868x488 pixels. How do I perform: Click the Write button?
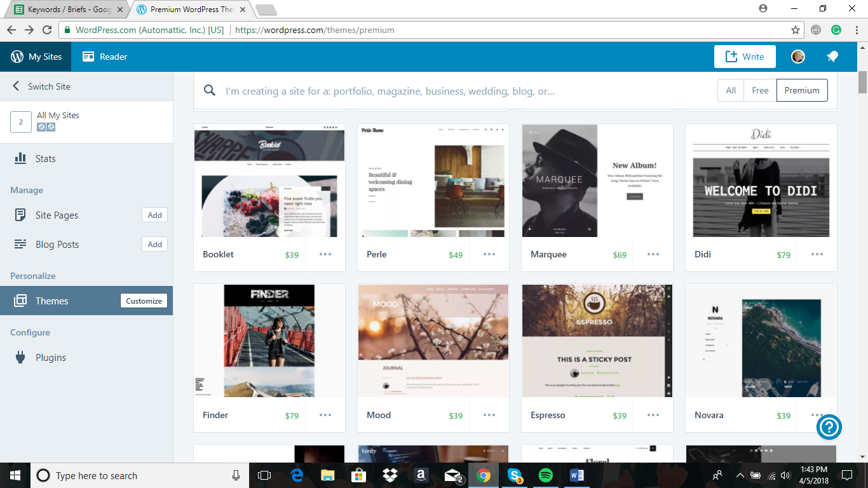point(745,57)
